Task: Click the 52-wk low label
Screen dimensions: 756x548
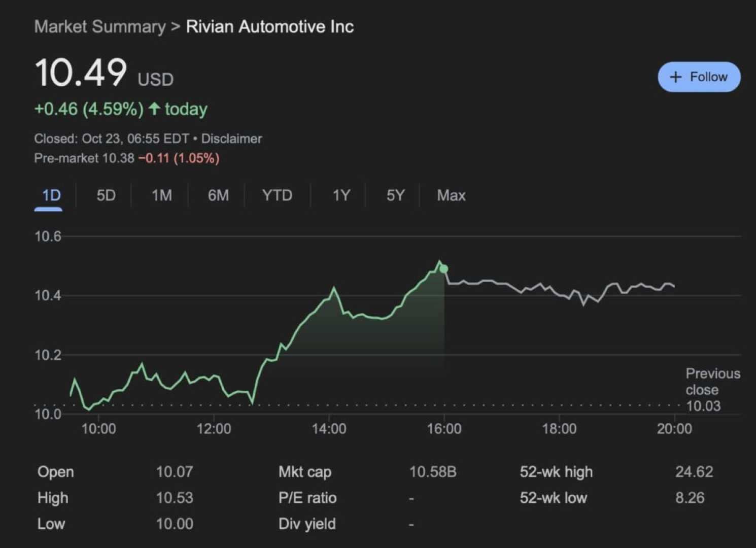Action: point(553,498)
